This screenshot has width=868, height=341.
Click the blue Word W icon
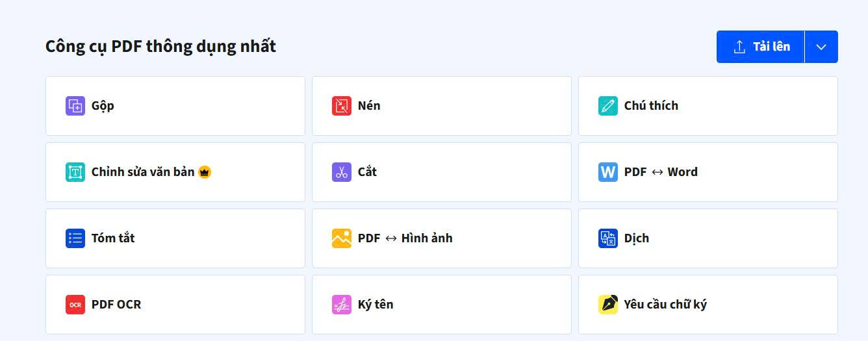(608, 172)
